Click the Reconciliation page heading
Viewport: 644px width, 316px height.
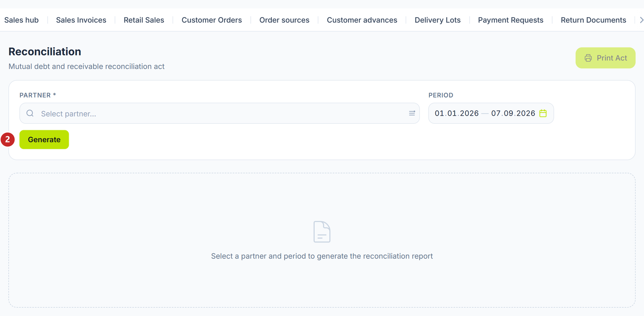coord(45,52)
